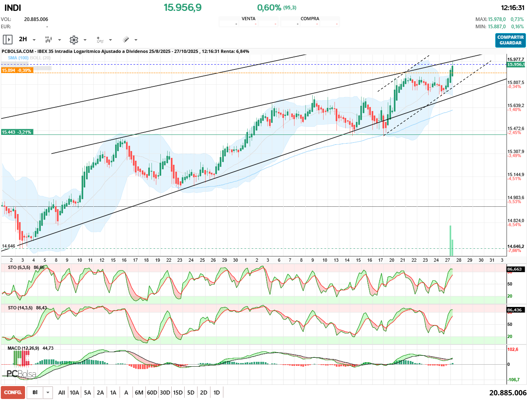
Task: Open the BI selector dropdown arrow
Action: (48, 393)
